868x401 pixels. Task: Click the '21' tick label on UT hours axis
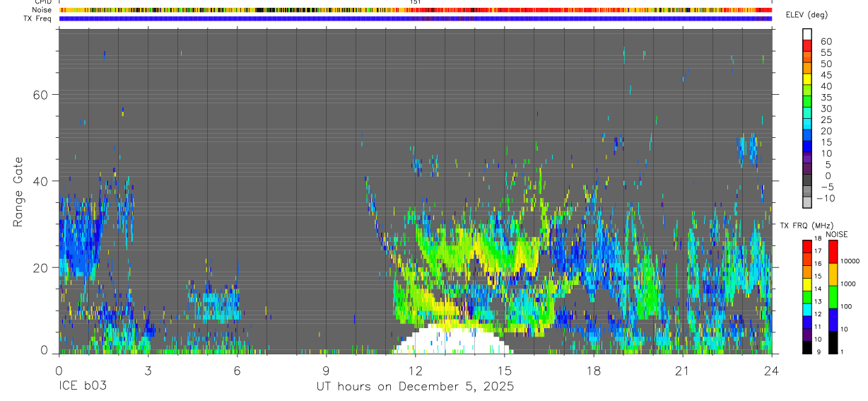(682, 370)
